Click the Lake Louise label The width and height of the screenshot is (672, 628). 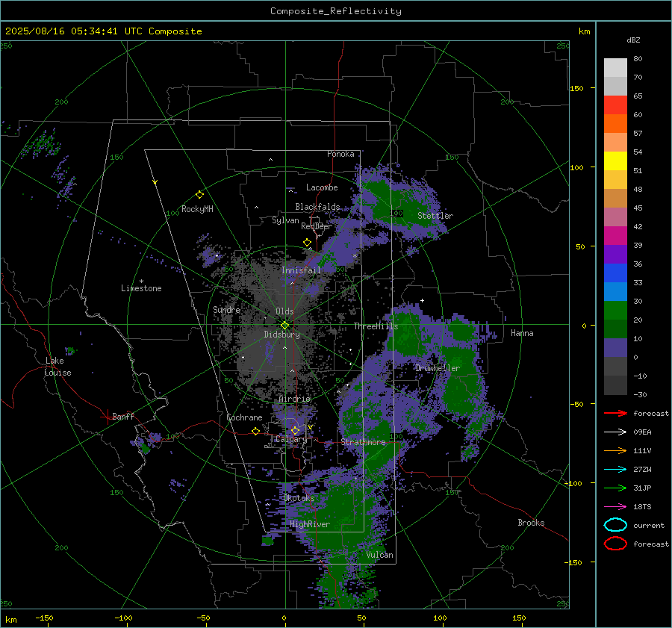(57, 367)
